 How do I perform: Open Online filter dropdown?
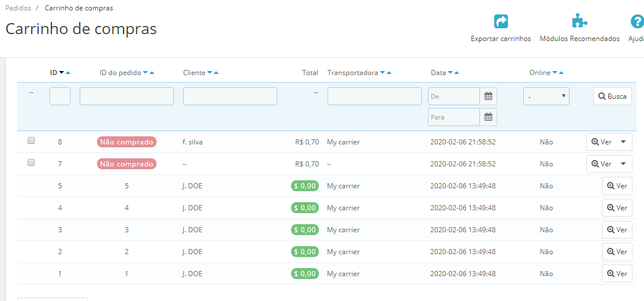click(546, 96)
